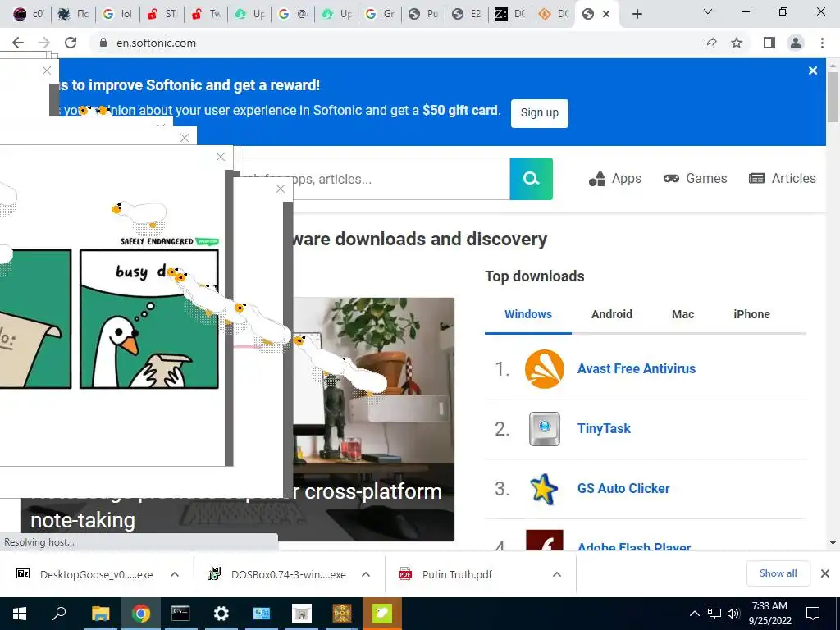Open the Chrome profile avatar menu
This screenshot has height=630, width=840.
coord(796,43)
